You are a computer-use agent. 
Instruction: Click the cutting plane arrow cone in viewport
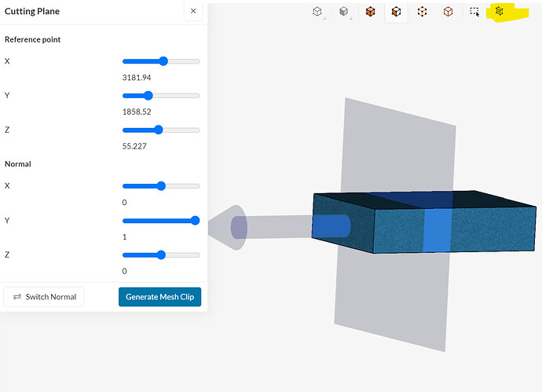[x=228, y=227]
